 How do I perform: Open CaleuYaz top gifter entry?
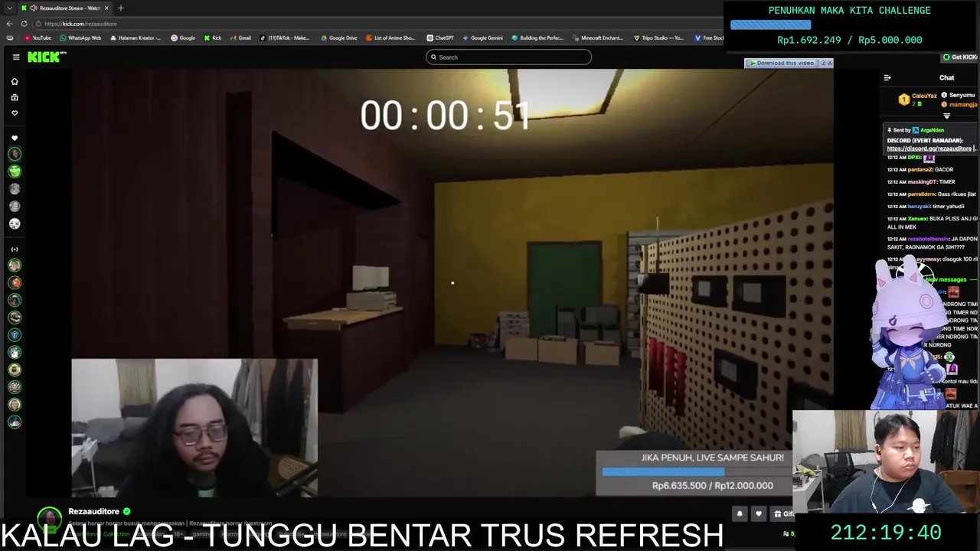tap(918, 99)
